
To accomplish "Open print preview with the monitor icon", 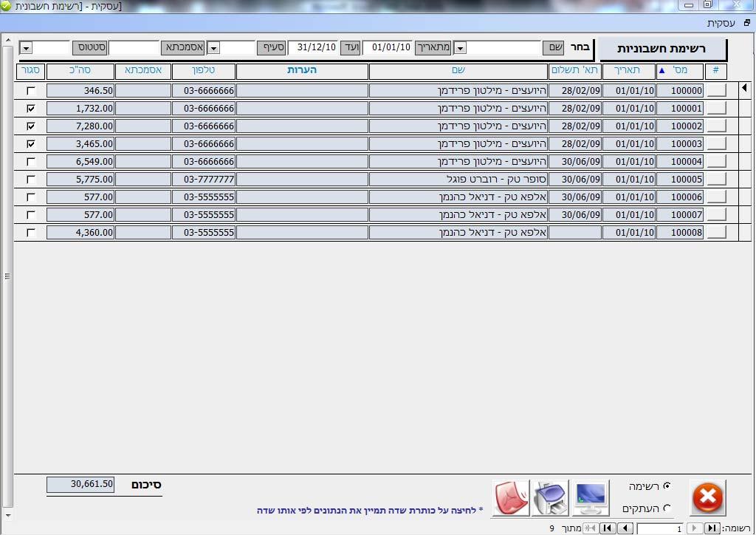I will click(x=591, y=498).
